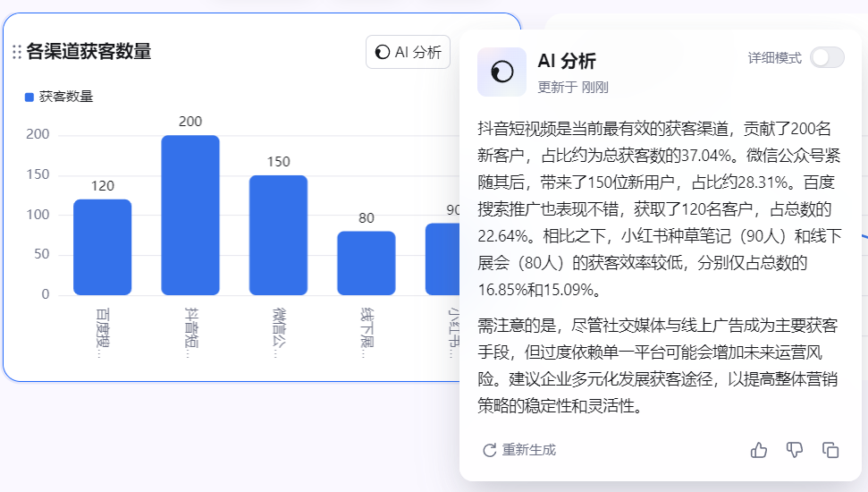Click the paragraph starting 抖音短视频是当前

pyautogui.click(x=660, y=209)
